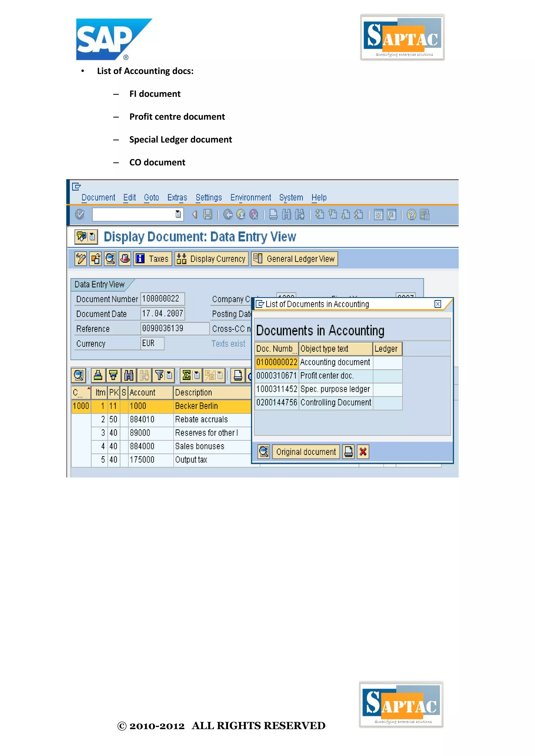Image resolution: width=535 pixels, height=756 pixels.
Task: Click the Create New Session icon
Action: (379, 215)
